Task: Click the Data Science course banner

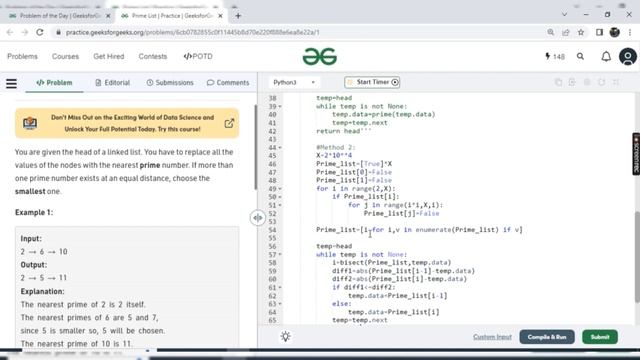Action: point(127,123)
